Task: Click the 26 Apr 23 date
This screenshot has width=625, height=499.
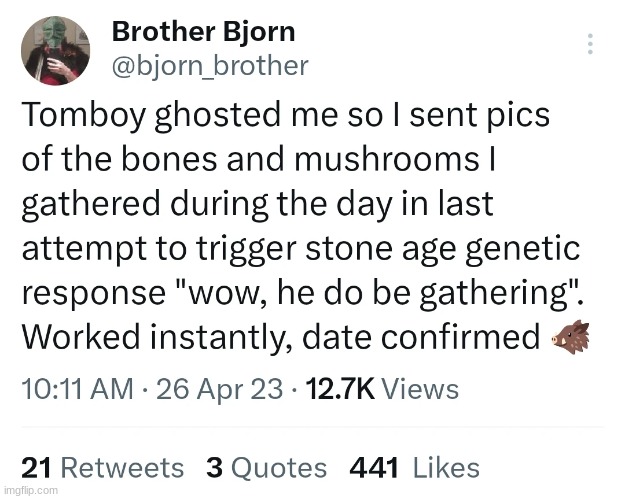Action: (x=220, y=389)
